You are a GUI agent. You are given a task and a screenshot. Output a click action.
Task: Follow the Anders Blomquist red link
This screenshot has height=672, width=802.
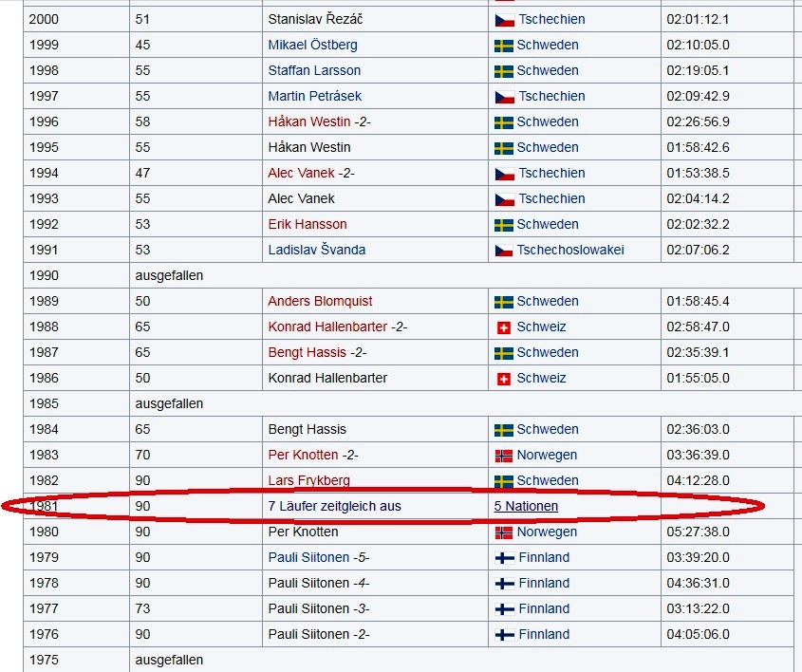point(320,301)
